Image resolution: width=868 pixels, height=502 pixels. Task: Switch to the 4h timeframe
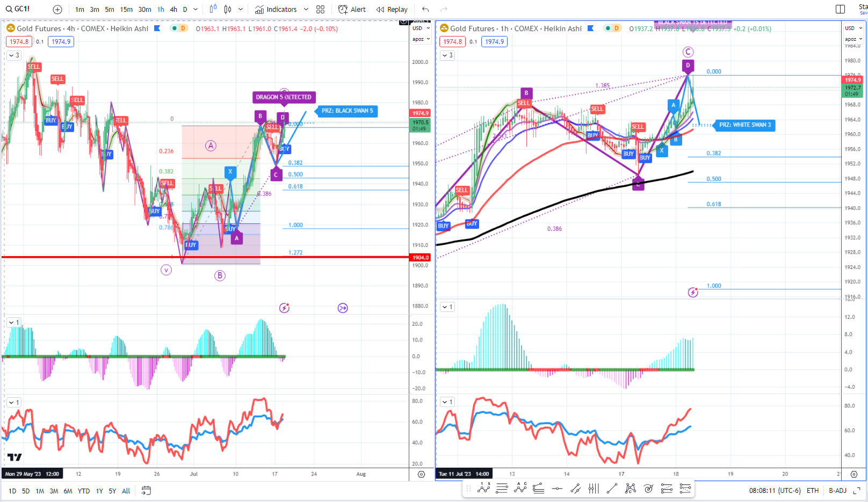173,9
